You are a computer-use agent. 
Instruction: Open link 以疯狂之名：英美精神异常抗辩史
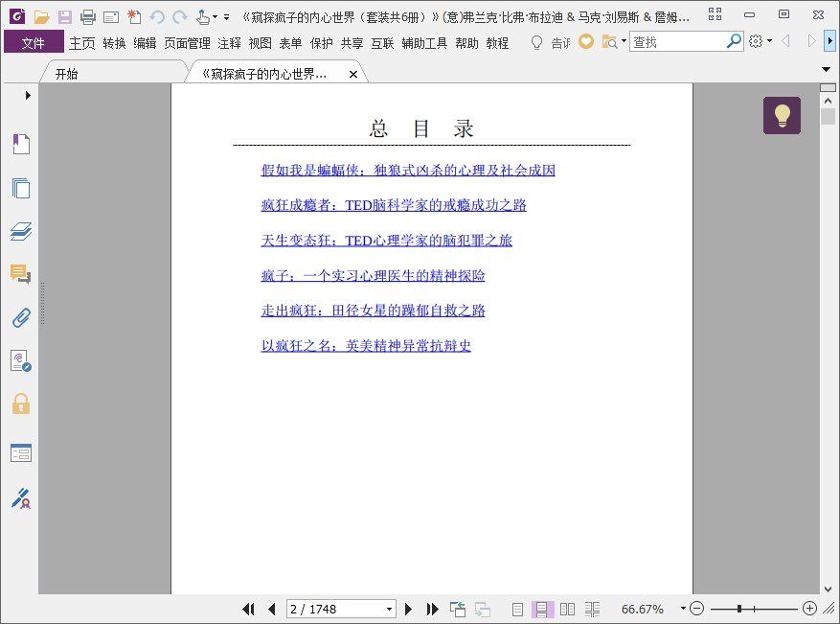point(366,346)
